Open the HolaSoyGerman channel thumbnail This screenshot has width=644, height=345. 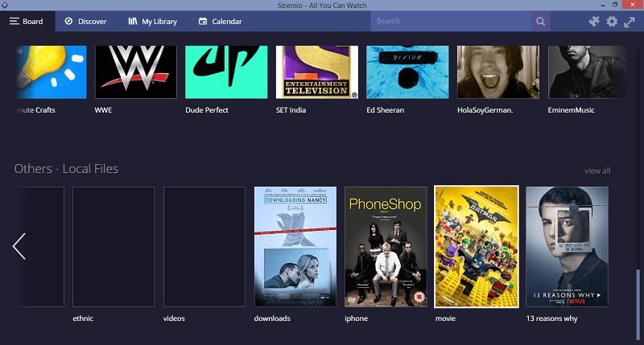[498, 72]
